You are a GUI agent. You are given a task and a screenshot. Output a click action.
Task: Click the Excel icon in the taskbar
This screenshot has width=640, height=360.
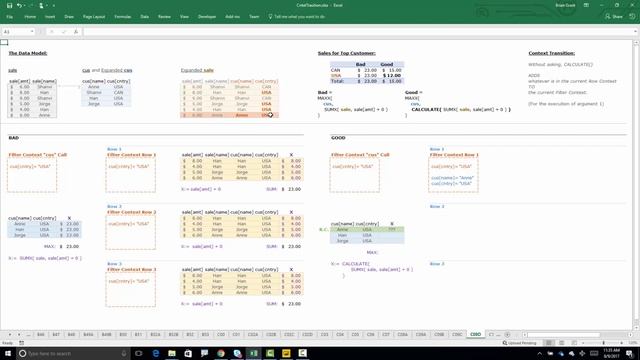click(x=253, y=353)
